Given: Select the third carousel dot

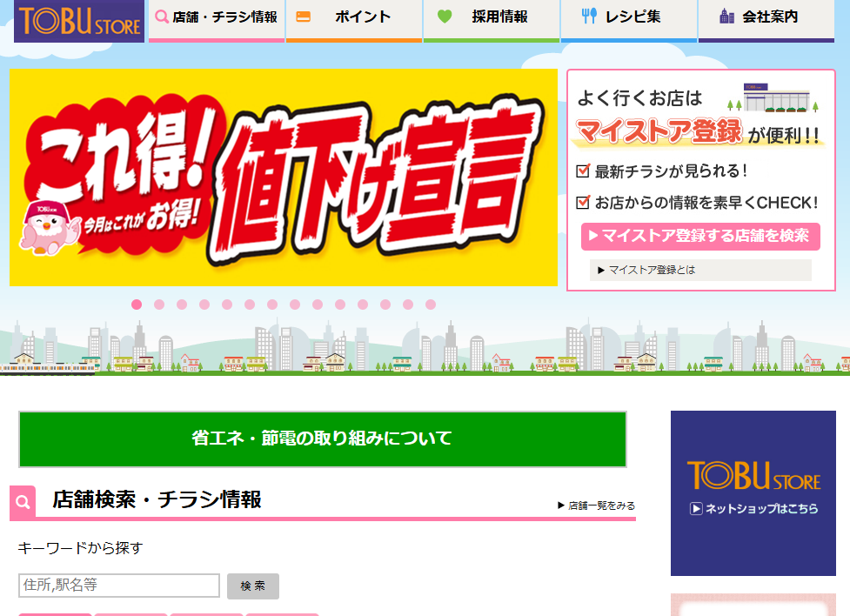Looking at the screenshot, I should tap(182, 305).
